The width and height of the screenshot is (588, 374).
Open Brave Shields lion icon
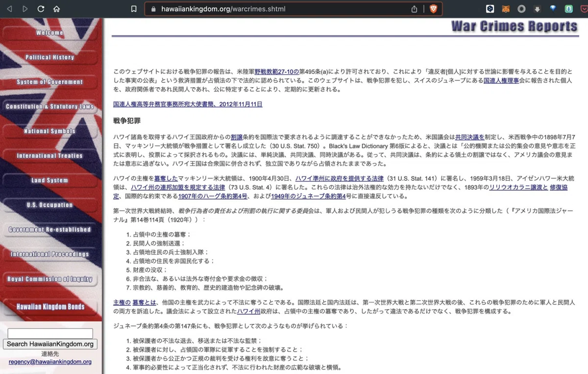point(433,9)
